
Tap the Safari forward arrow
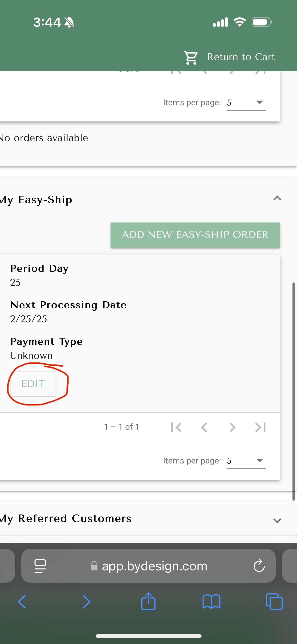(86, 602)
